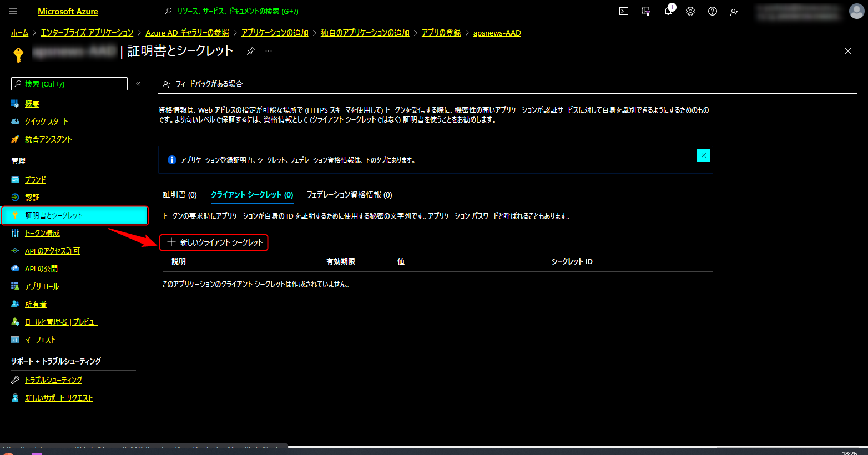Select 証明書とシークレット in sidebar
The width and height of the screenshot is (868, 455).
click(75, 215)
